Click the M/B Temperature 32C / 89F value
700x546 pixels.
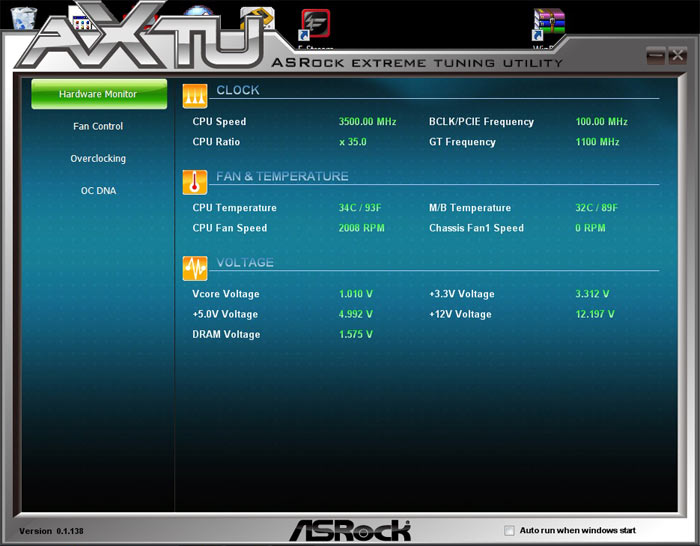click(597, 208)
